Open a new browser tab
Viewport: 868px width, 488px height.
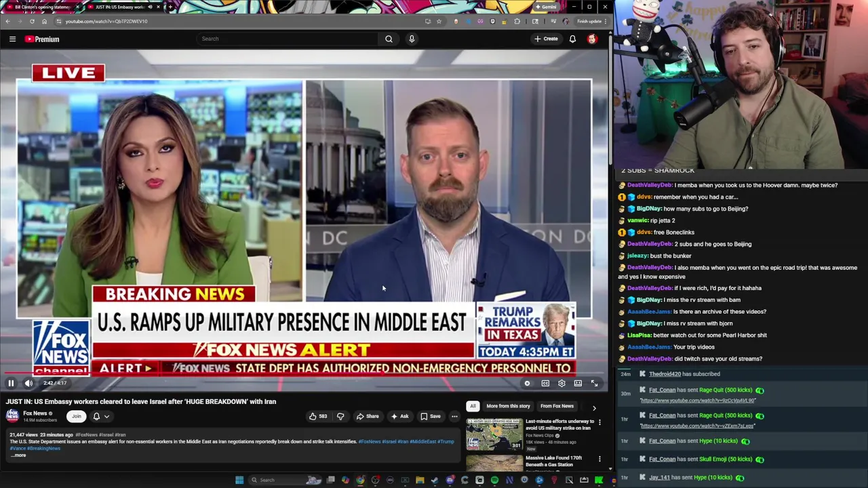pos(170,7)
